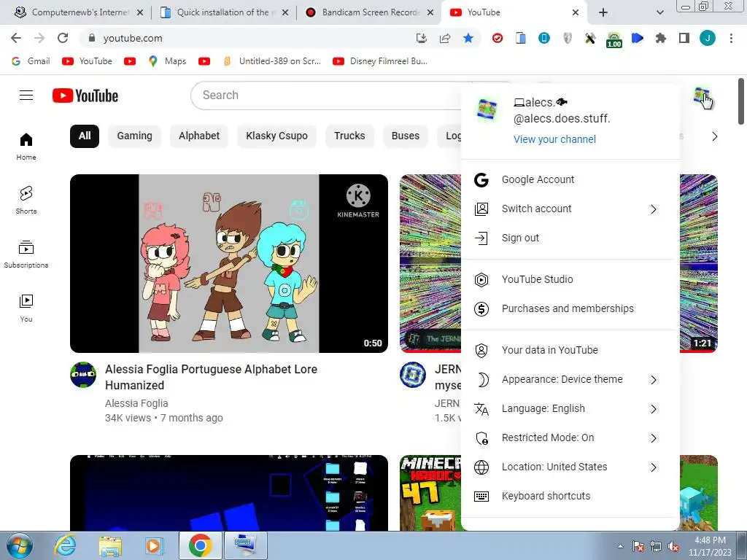
Task: Select the Alphabet category chip
Action: tap(199, 136)
